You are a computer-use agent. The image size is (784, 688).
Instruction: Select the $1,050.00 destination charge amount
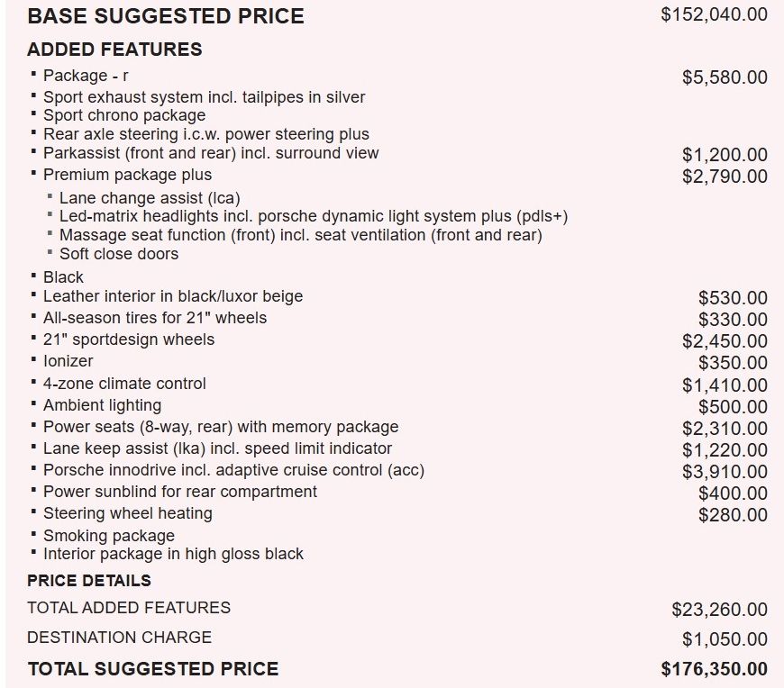725,639
